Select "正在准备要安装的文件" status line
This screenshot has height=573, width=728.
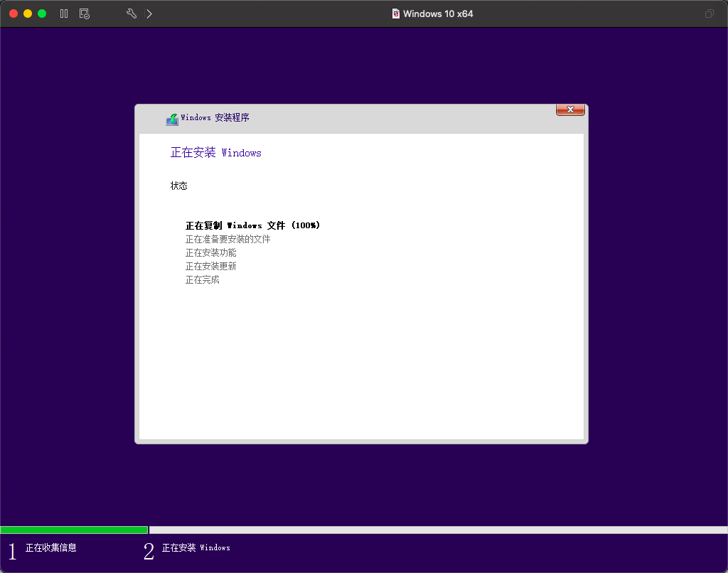coord(227,239)
